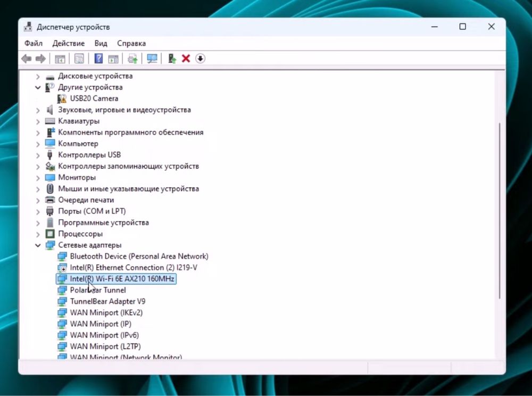The image size is (532, 396).
Task: Open the Properties toolbar icon
Action: pyautogui.click(x=79, y=59)
